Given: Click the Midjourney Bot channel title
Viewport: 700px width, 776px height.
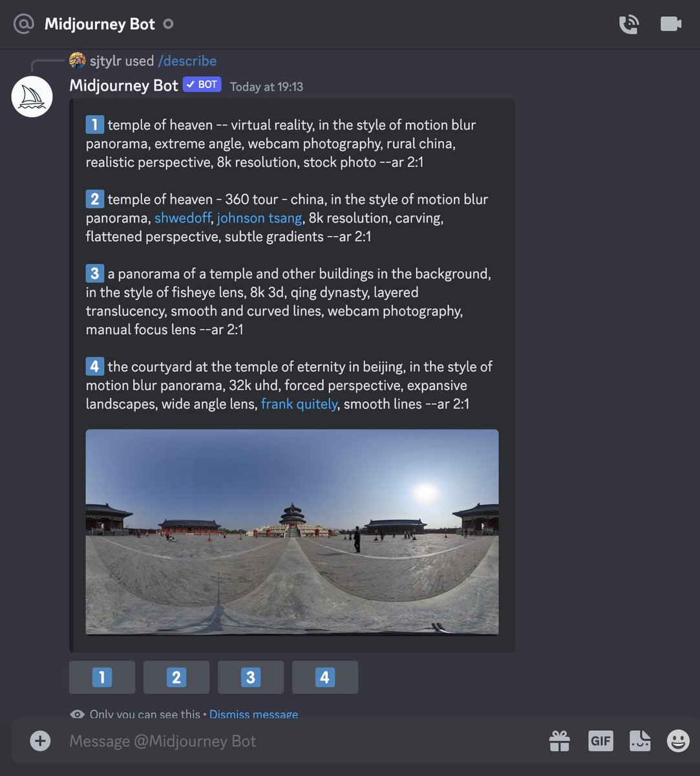Looking at the screenshot, I should pyautogui.click(x=100, y=24).
